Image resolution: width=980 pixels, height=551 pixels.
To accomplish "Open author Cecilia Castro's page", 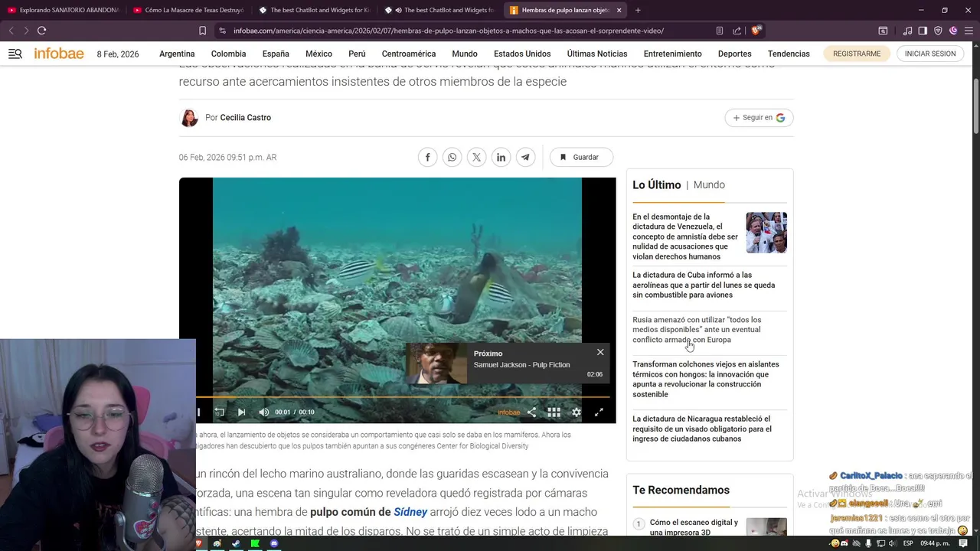I will pos(245,118).
